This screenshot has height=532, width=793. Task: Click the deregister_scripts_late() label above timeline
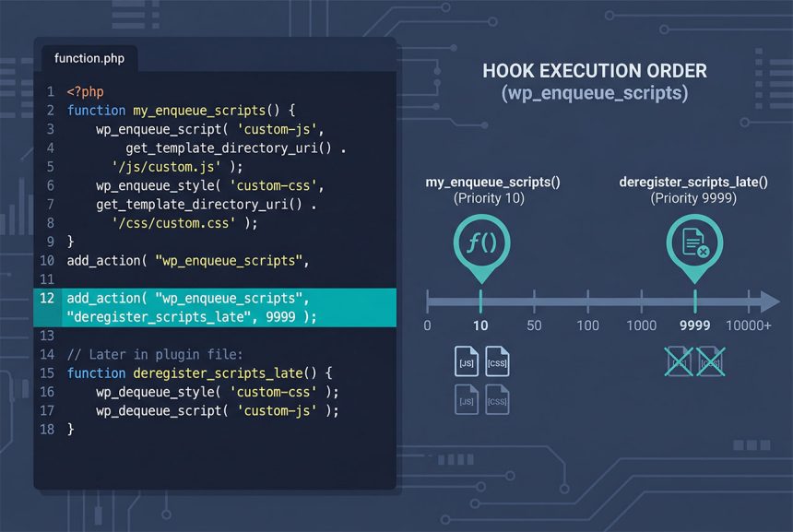[693, 182]
